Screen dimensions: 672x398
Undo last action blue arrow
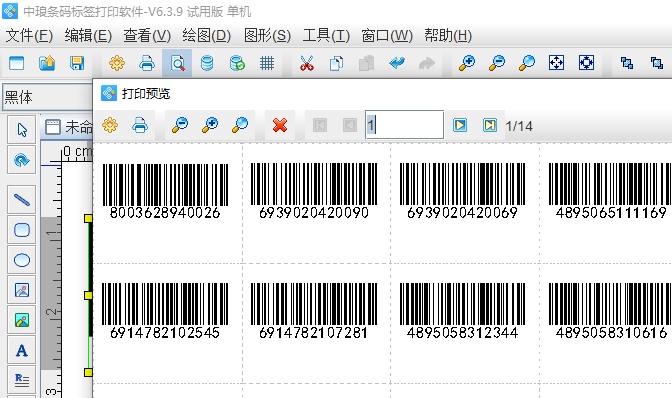(x=397, y=63)
